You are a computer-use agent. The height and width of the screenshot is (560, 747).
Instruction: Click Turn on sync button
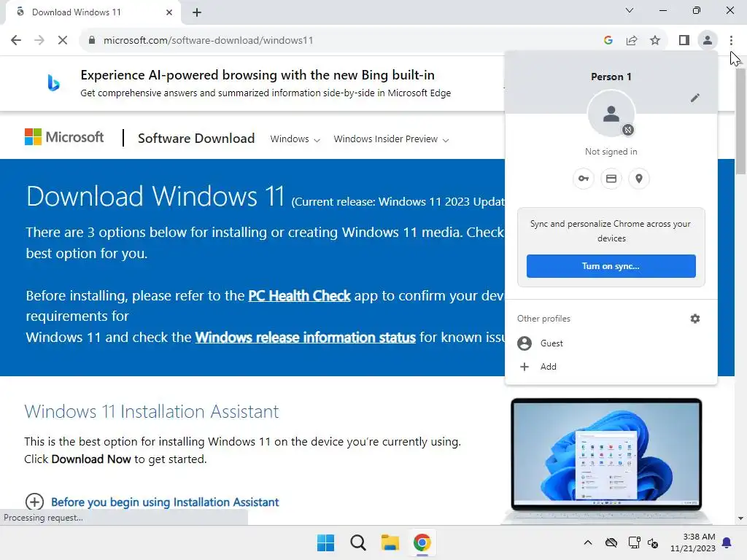coord(611,265)
